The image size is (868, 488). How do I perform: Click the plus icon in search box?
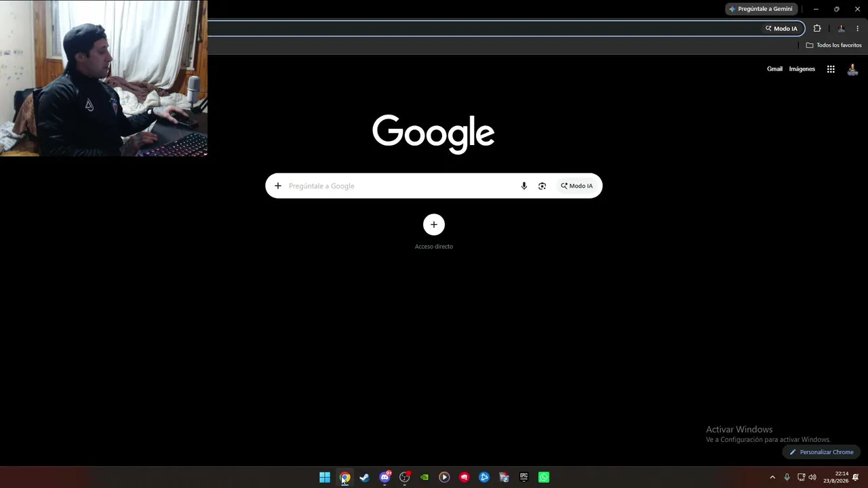point(277,186)
